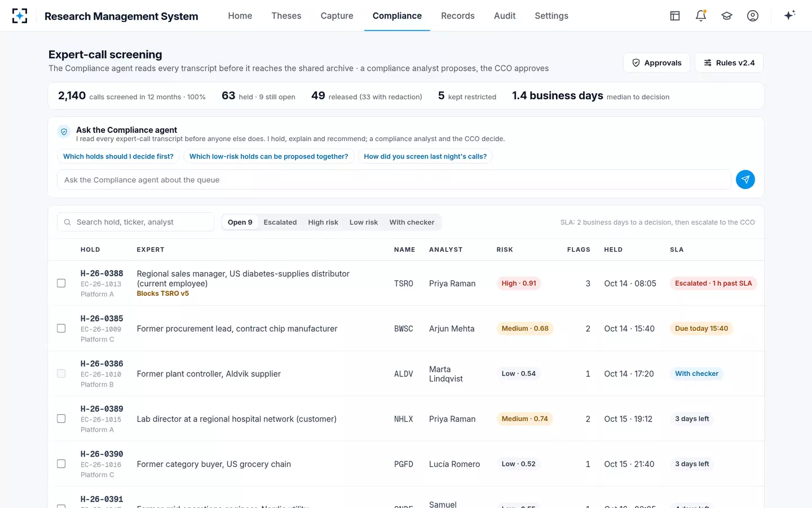The height and width of the screenshot is (508, 812).
Task: Ask how last night's calls were screened
Action: pyautogui.click(x=425, y=156)
